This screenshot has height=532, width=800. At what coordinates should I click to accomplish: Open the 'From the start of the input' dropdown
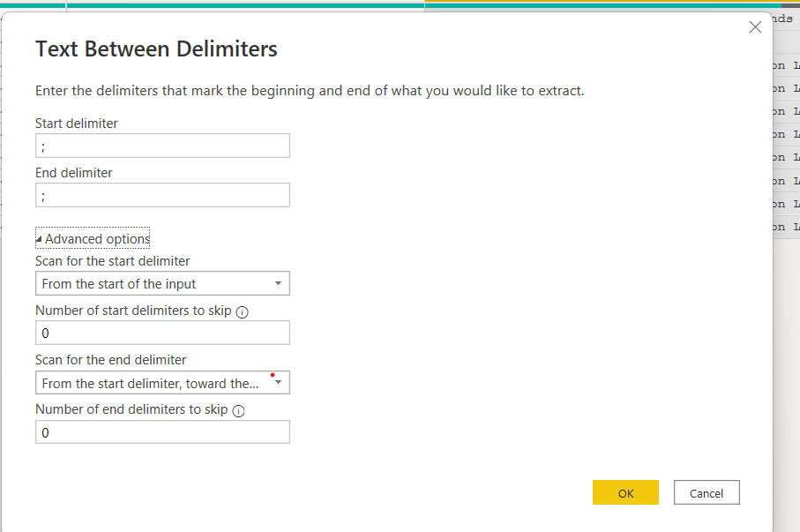point(162,283)
